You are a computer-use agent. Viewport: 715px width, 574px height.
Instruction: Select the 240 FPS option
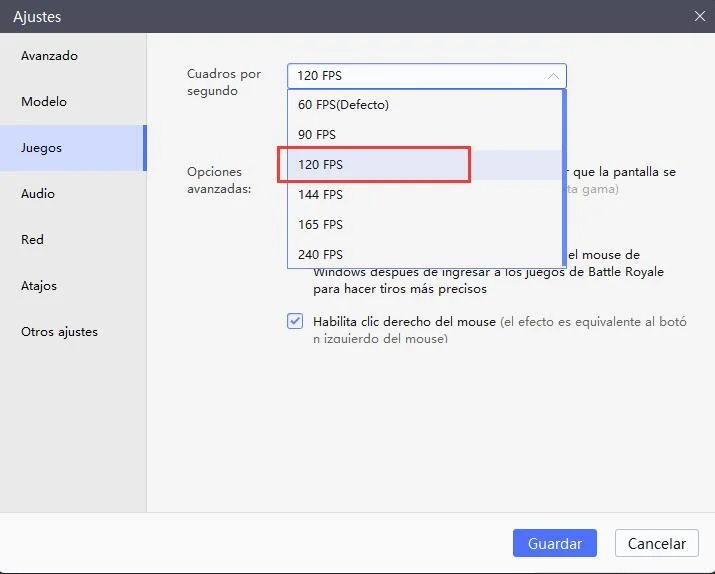click(425, 254)
